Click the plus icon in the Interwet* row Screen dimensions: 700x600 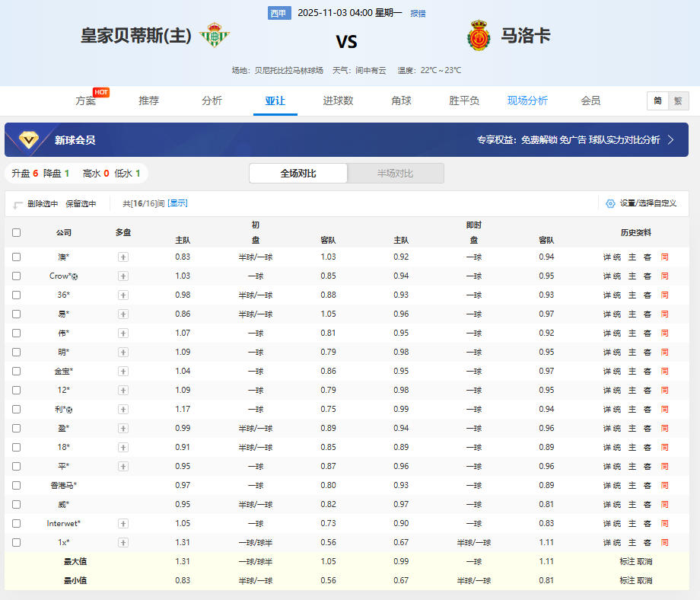point(123,524)
